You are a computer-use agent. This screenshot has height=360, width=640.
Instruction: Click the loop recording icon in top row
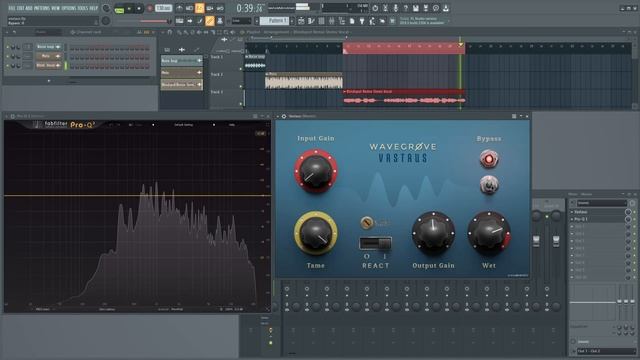220,8
